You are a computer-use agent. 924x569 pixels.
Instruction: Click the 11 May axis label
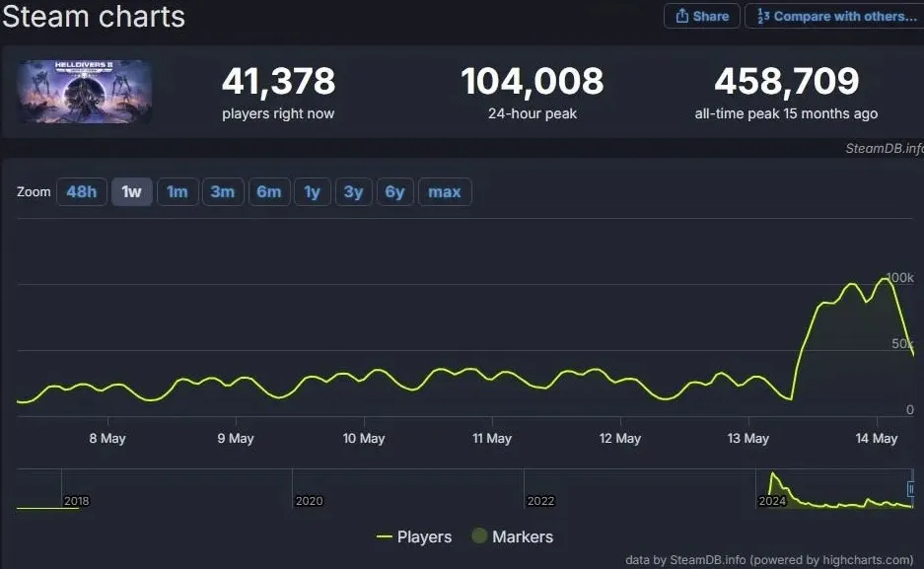coord(492,438)
